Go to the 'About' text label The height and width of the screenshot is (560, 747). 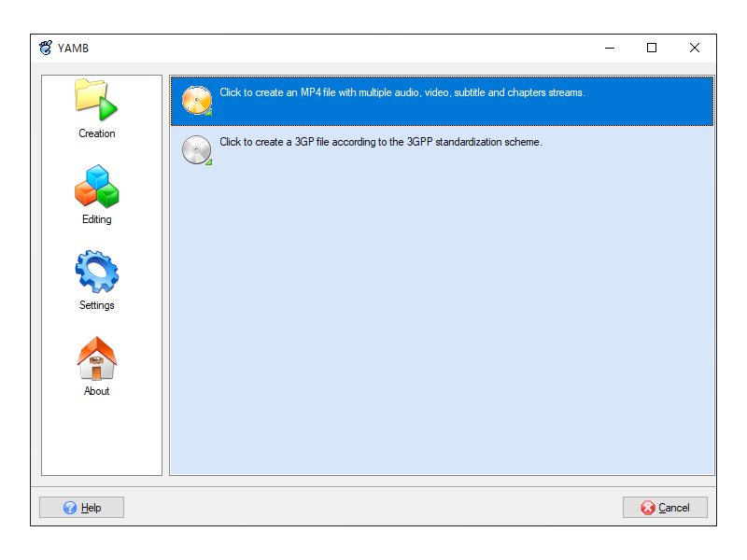[97, 391]
